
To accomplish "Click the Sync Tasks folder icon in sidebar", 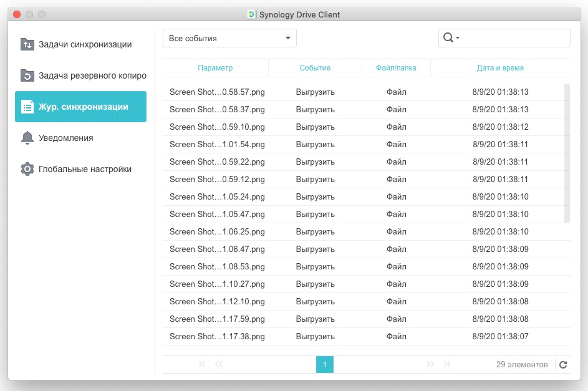I will (x=27, y=44).
